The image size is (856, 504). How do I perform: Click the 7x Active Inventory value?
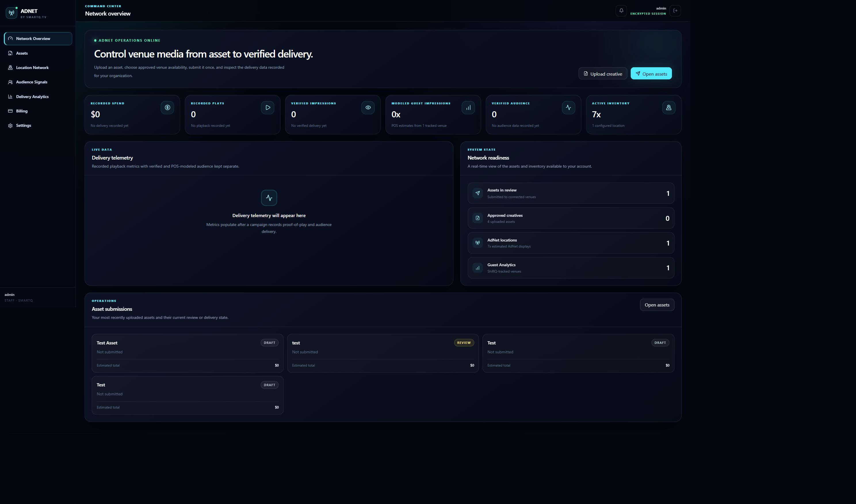[x=596, y=114]
